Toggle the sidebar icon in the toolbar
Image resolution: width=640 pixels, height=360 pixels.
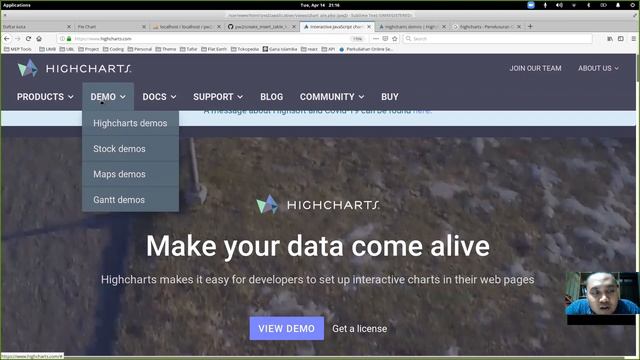point(621,38)
